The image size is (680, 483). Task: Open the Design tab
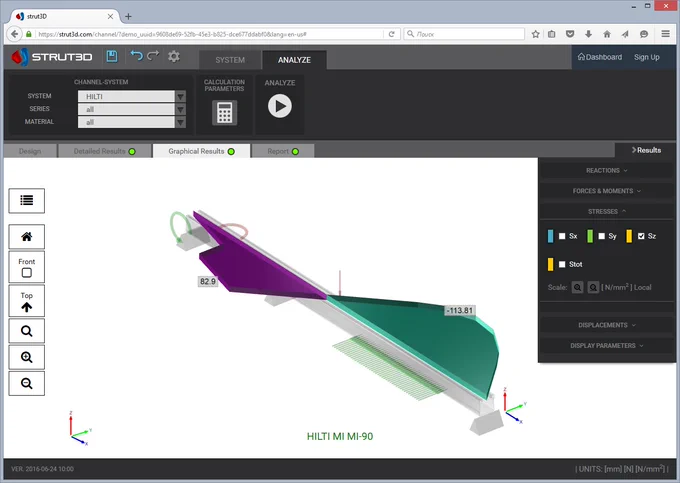[30, 151]
